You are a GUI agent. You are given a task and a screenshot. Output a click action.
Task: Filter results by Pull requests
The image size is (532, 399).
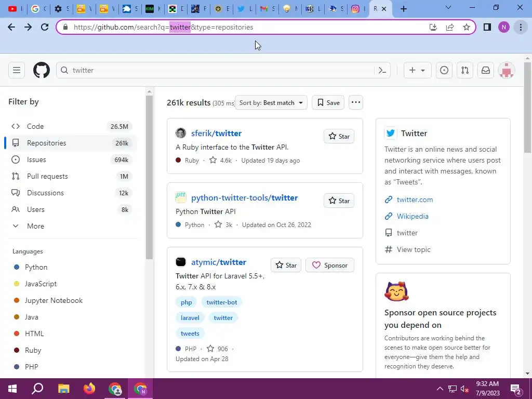71,176
